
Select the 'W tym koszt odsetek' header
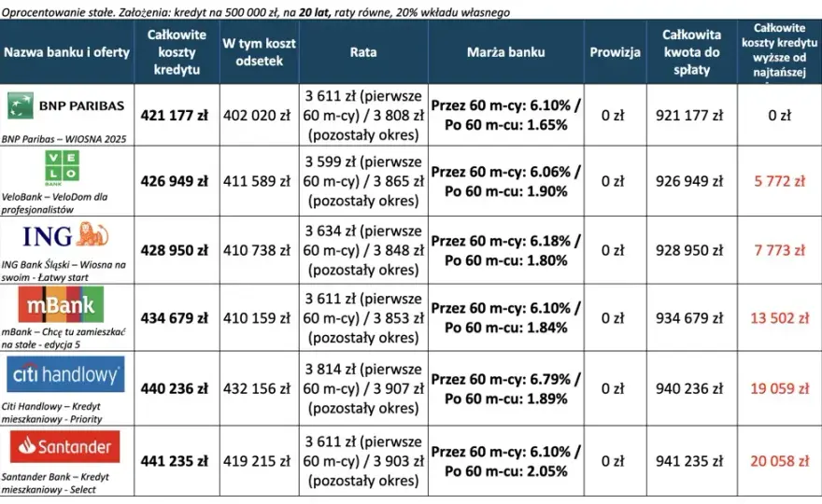pyautogui.click(x=259, y=52)
